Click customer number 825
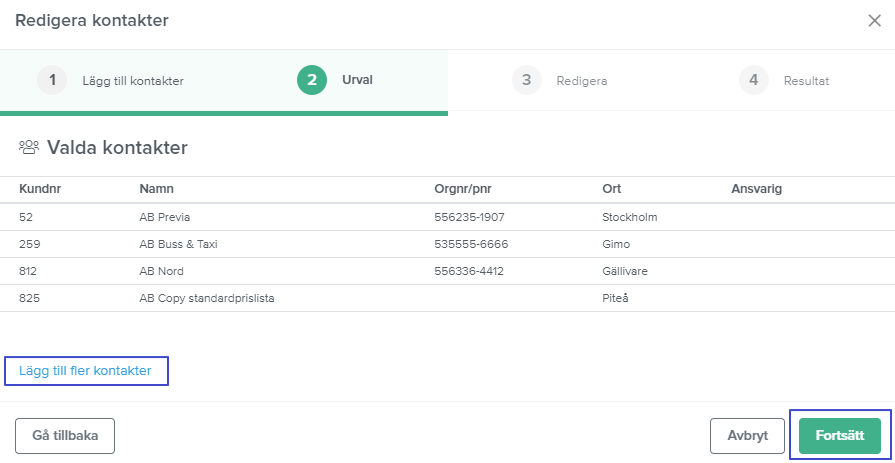 (x=29, y=298)
